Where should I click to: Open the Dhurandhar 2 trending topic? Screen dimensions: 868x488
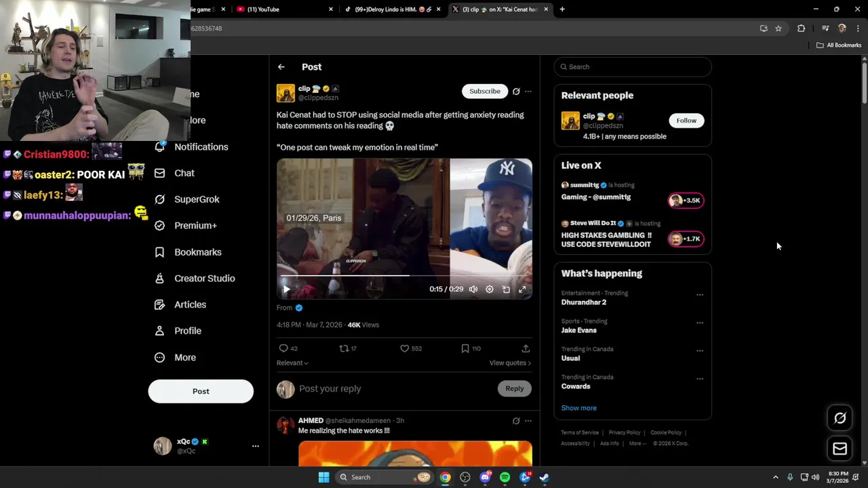[x=584, y=302]
